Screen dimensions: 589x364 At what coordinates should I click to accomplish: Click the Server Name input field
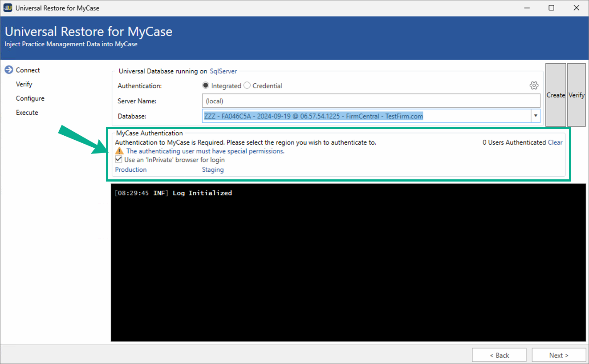tap(371, 101)
